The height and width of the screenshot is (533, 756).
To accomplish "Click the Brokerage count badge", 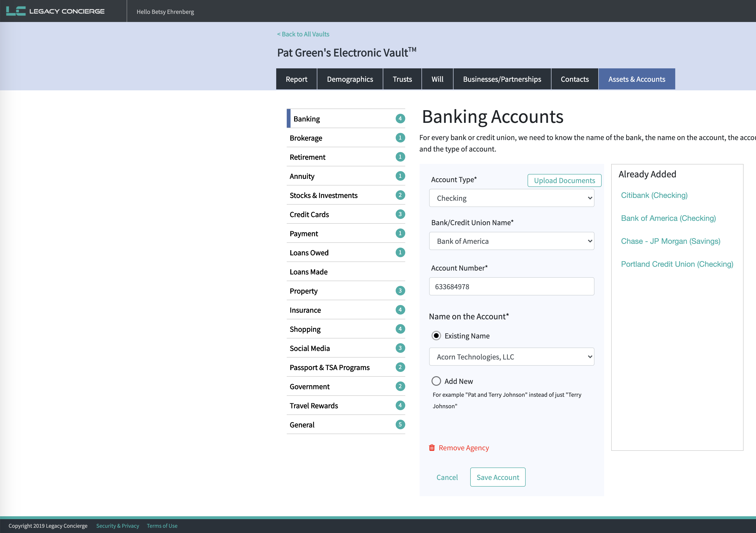I will [x=400, y=138].
